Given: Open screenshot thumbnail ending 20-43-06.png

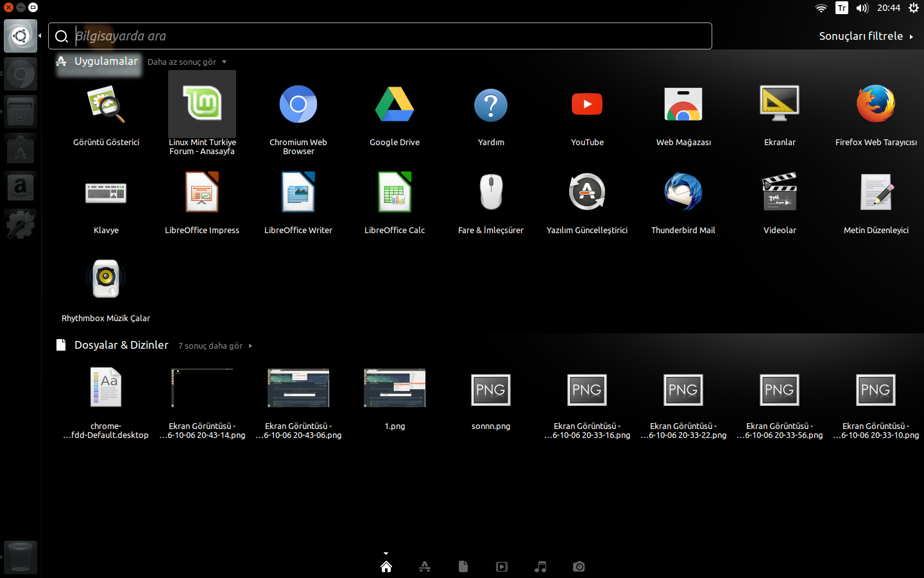Looking at the screenshot, I should pos(298,388).
